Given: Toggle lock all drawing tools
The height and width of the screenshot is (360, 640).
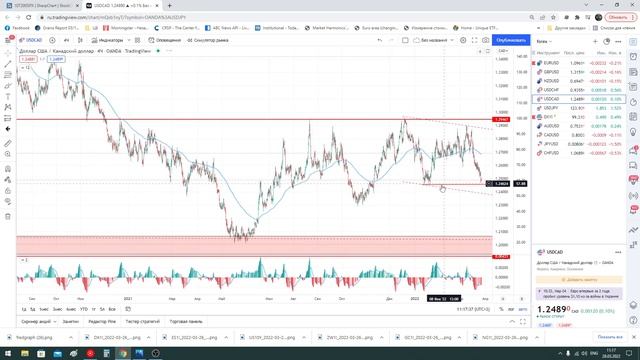Looking at the screenshot, I should [x=8, y=191].
